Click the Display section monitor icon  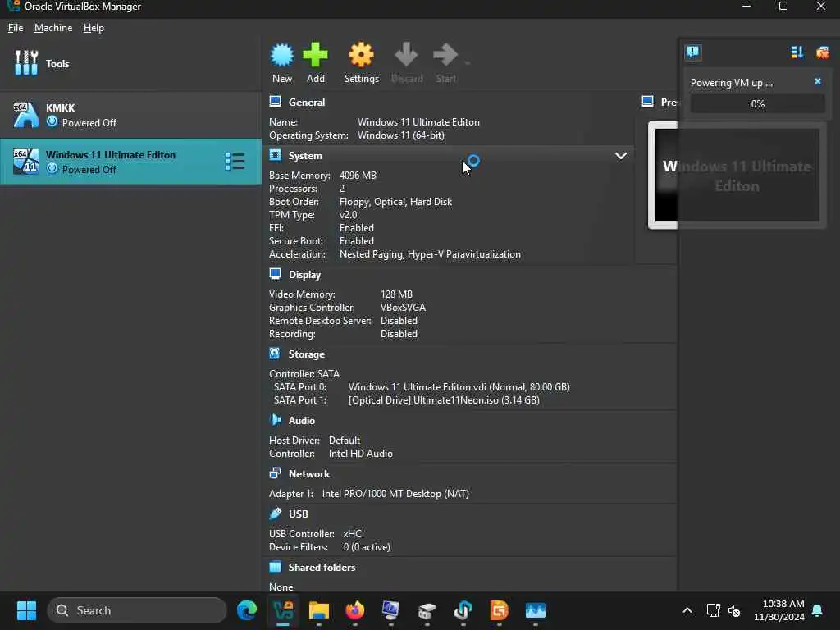point(276,274)
